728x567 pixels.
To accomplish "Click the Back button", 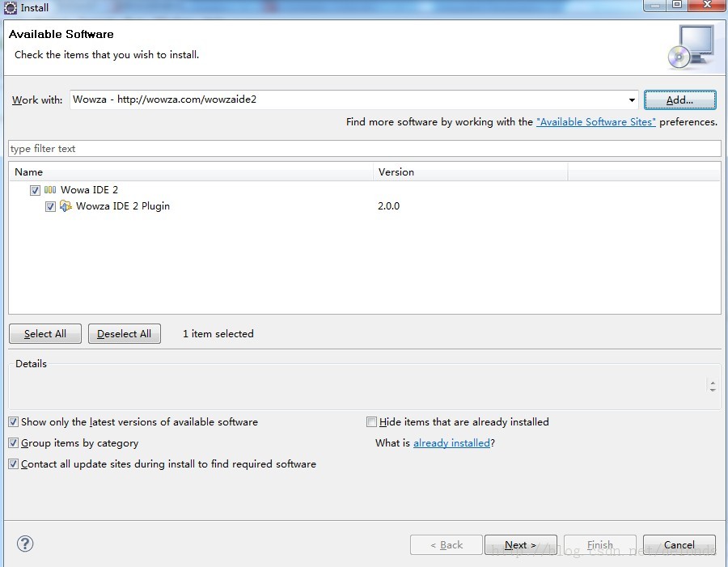I will pos(447,544).
